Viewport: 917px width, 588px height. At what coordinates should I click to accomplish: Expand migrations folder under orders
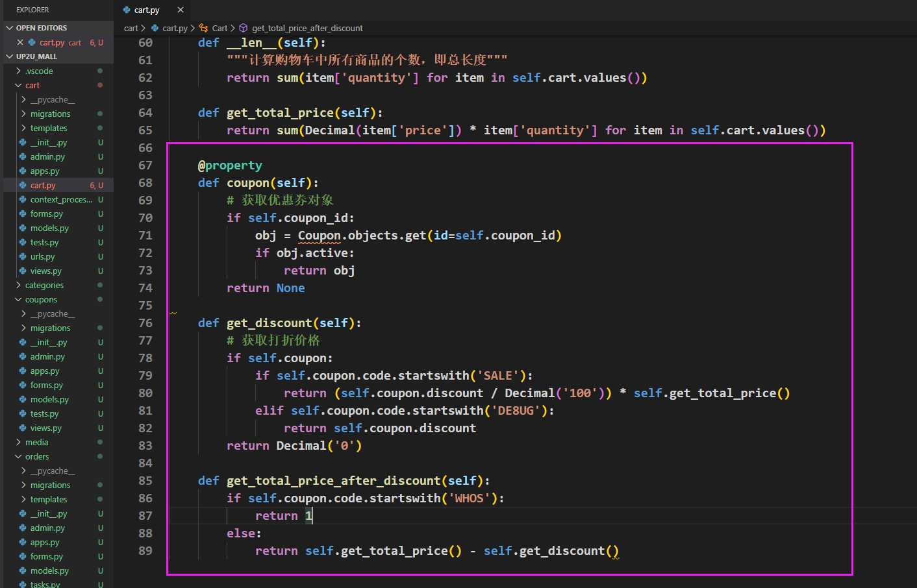[24, 485]
